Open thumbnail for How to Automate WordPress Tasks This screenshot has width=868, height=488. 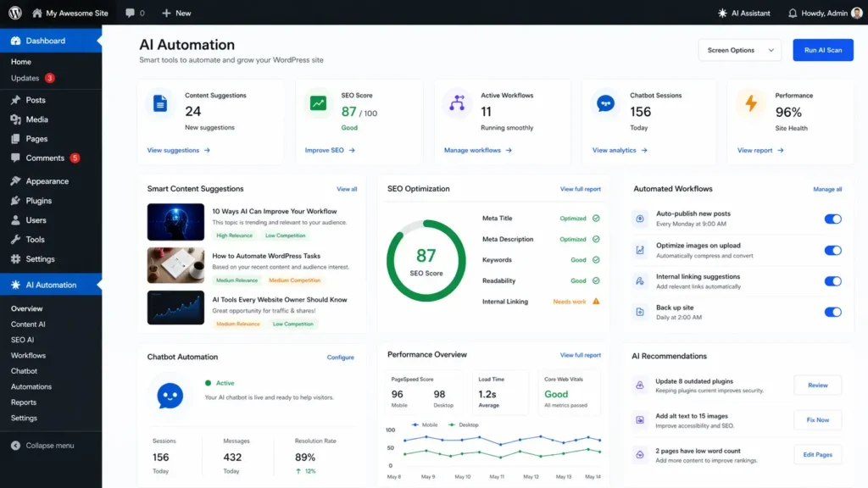tap(175, 265)
